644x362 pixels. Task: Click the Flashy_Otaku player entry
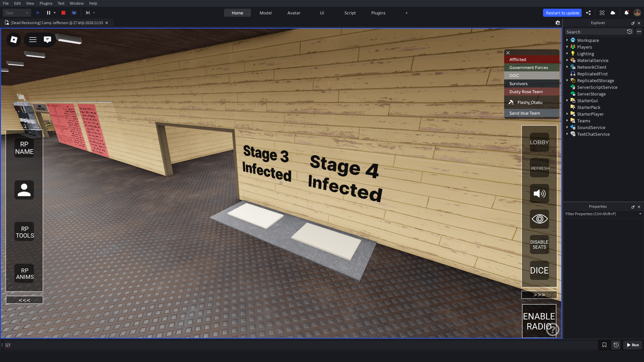(x=532, y=102)
